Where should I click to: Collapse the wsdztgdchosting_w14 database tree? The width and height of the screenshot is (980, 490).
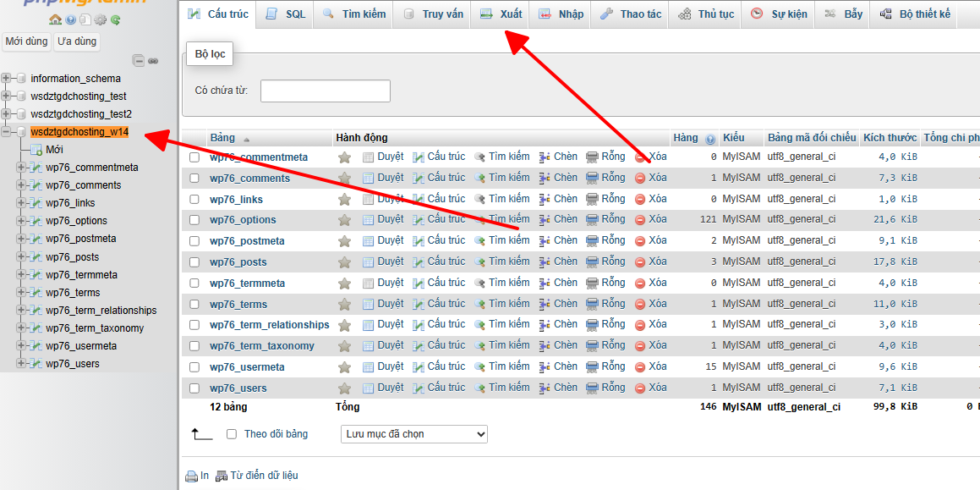click(7, 132)
